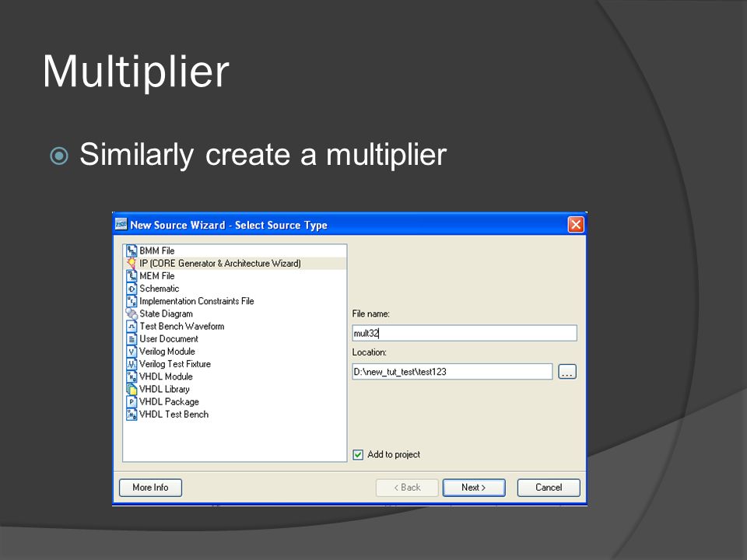Screen dimensions: 747x560
Task: Close the New Source Wizard window
Action: pyautogui.click(x=576, y=224)
